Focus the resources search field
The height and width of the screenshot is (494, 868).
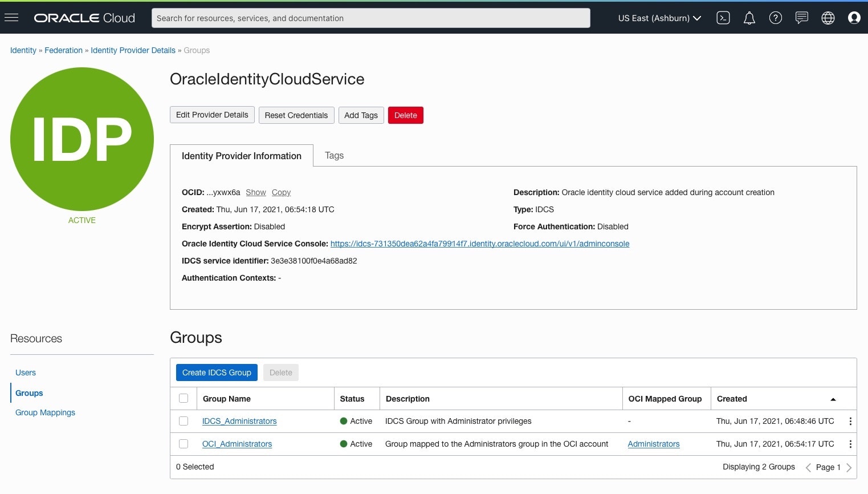pos(370,18)
